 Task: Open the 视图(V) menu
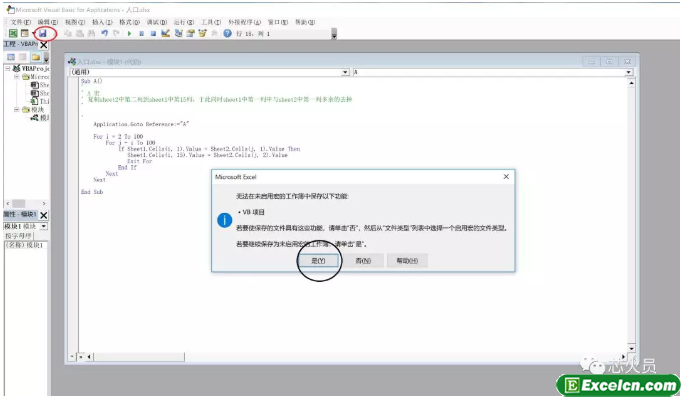coord(75,22)
